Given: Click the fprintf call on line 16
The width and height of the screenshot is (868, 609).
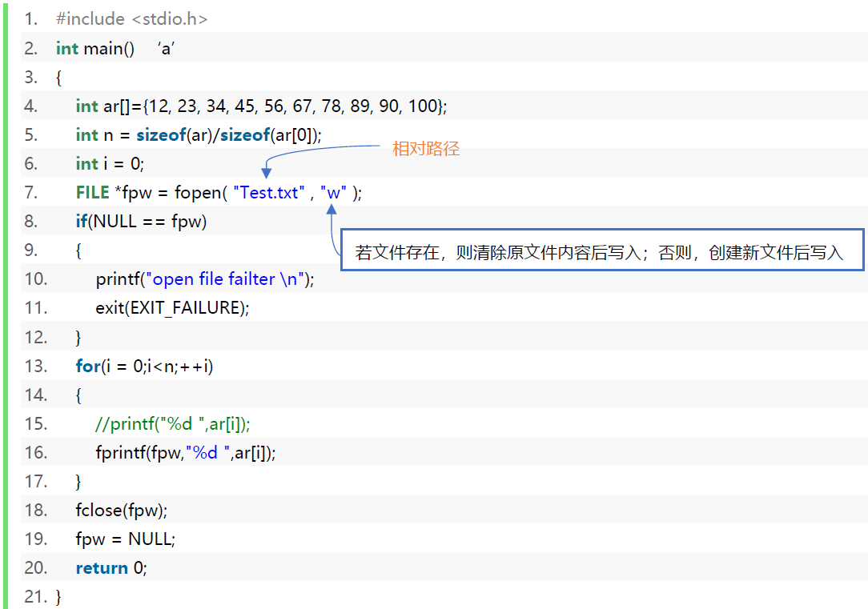Looking at the screenshot, I should coord(185,453).
